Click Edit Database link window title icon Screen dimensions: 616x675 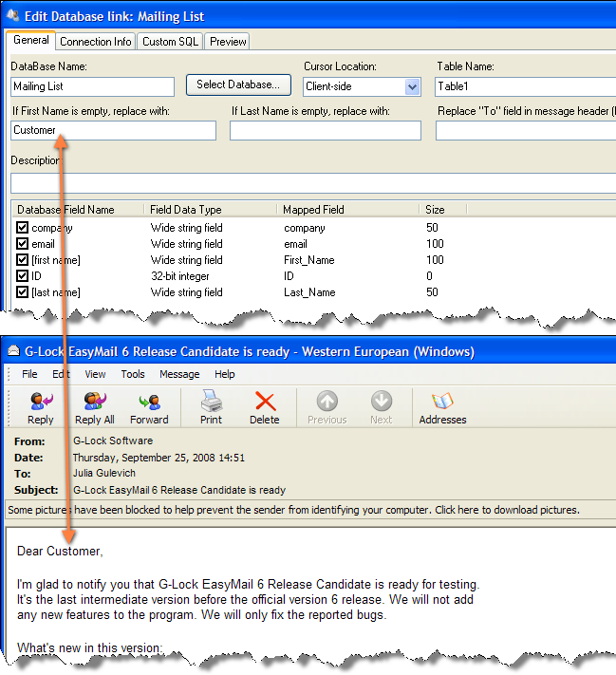click(x=13, y=16)
